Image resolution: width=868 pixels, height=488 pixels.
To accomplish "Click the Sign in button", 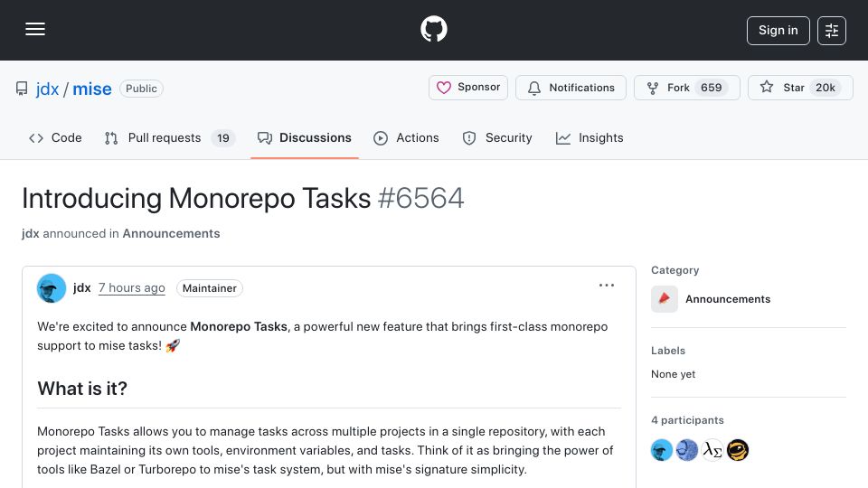I will click(778, 31).
